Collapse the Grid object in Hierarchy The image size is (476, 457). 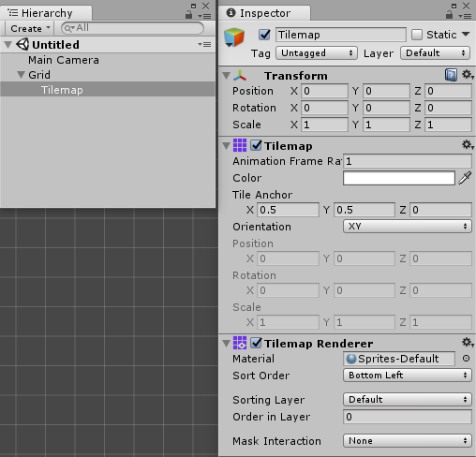[x=21, y=75]
